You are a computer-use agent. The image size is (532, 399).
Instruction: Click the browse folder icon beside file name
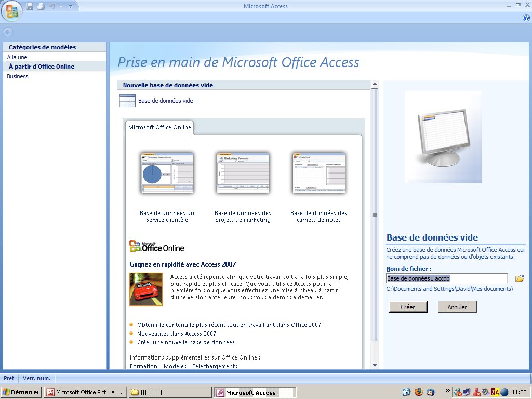click(520, 278)
